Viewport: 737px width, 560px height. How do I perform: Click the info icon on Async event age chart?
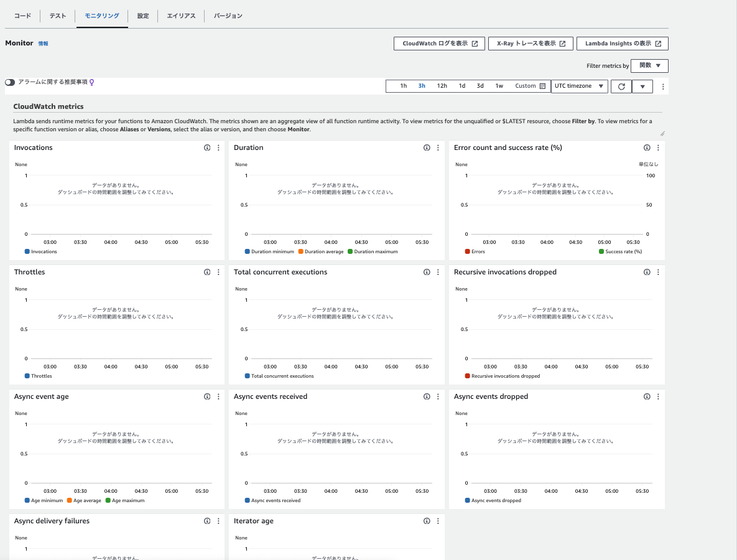point(207,396)
